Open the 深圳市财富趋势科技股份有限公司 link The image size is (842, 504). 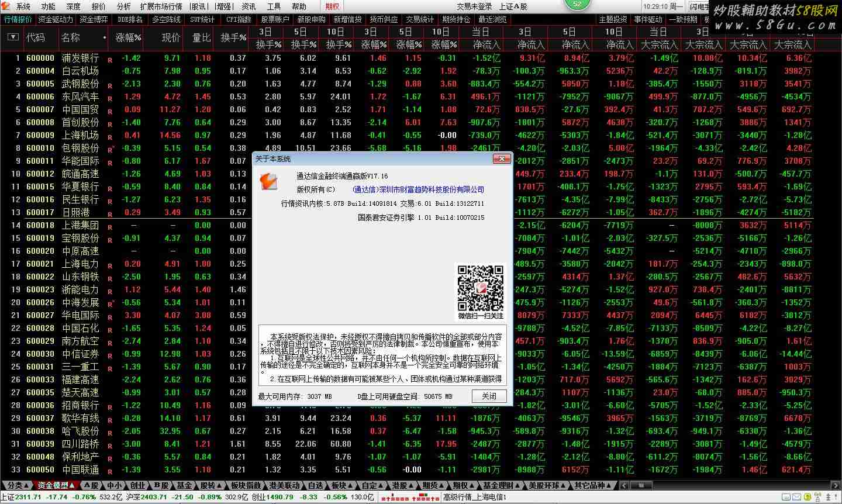pos(419,189)
